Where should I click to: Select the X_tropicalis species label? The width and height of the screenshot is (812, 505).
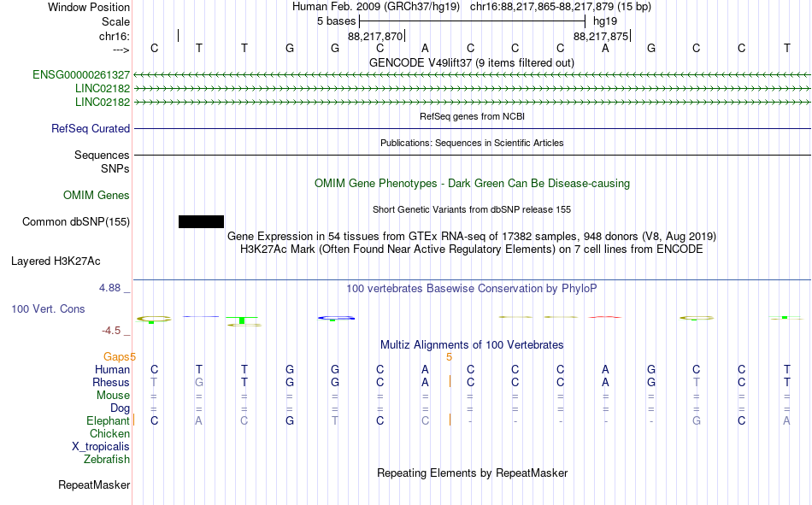(101, 447)
